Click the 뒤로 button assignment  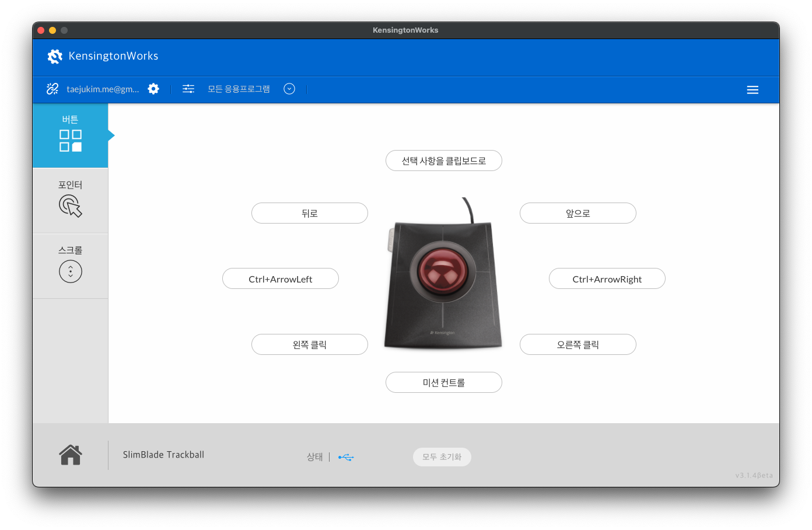pyautogui.click(x=310, y=213)
